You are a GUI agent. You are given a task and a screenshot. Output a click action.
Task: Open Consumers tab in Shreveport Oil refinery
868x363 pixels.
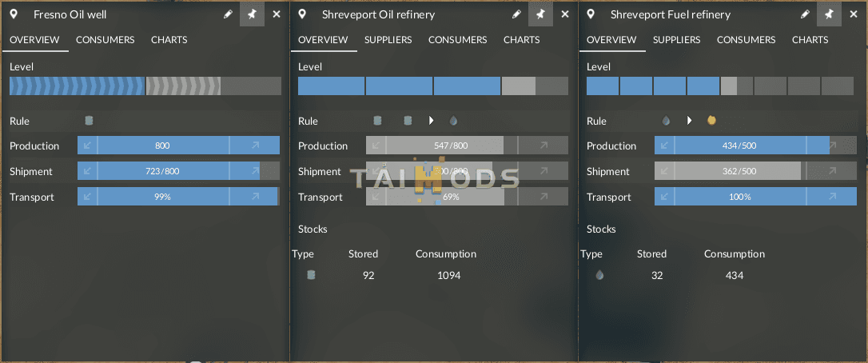click(x=458, y=40)
